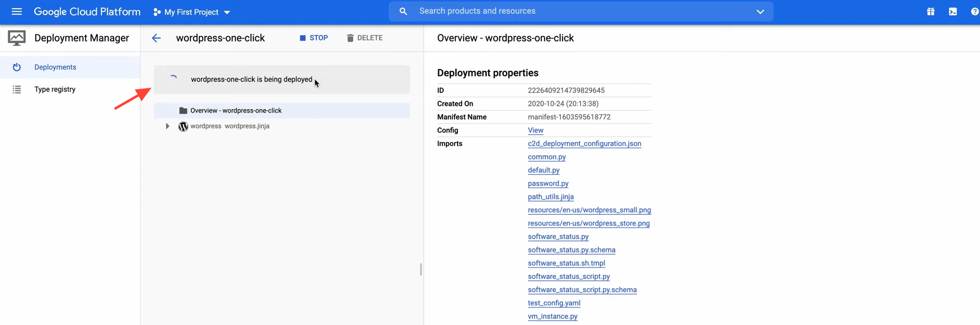
Task: Activate the Cloud Shell terminal icon
Action: (x=952, y=12)
